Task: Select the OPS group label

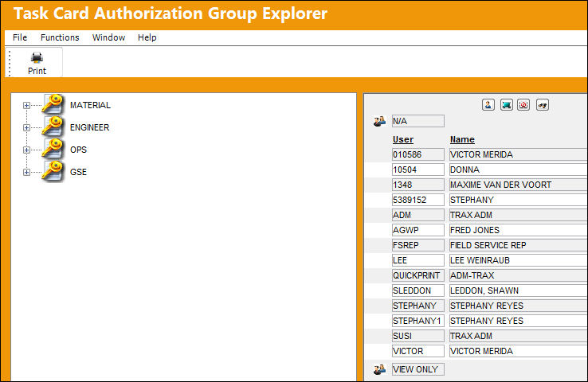Action: coord(78,150)
